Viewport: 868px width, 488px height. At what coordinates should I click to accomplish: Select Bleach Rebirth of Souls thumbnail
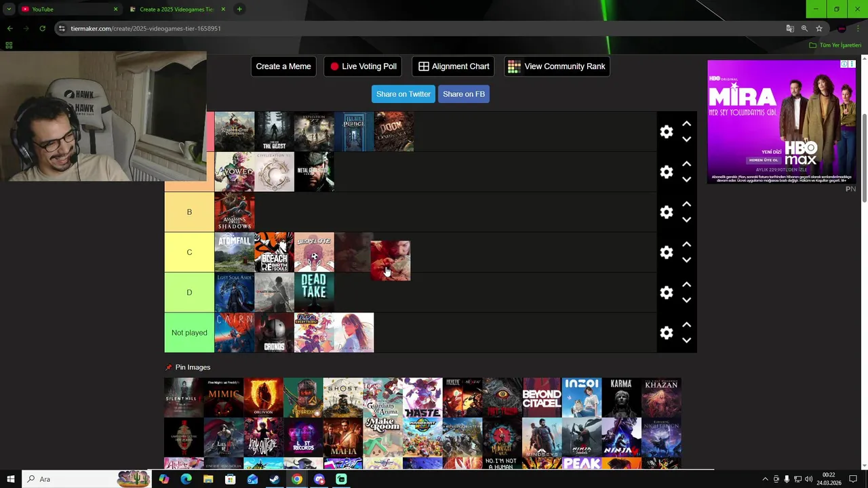tap(274, 252)
